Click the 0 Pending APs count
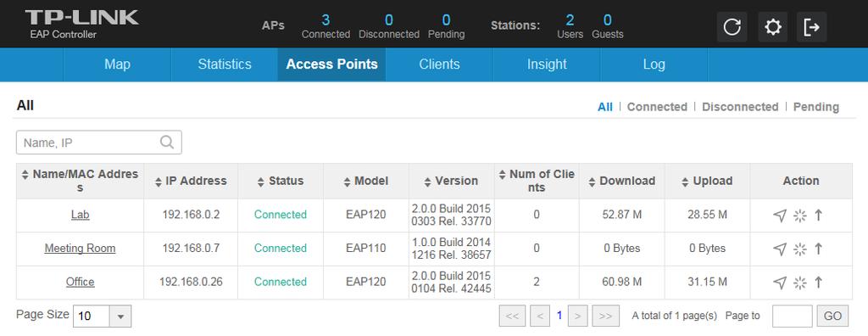This screenshot has width=868, height=336. (446, 26)
